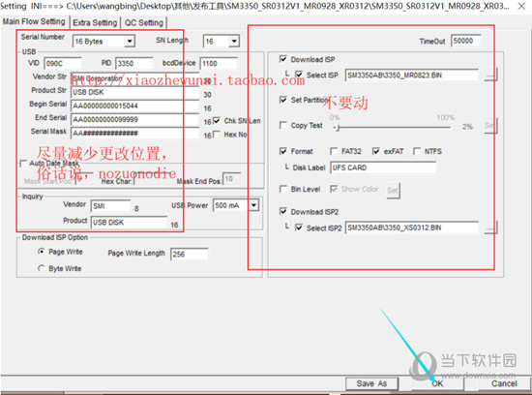Click the Save As button
The width and height of the screenshot is (532, 395).
tap(371, 383)
